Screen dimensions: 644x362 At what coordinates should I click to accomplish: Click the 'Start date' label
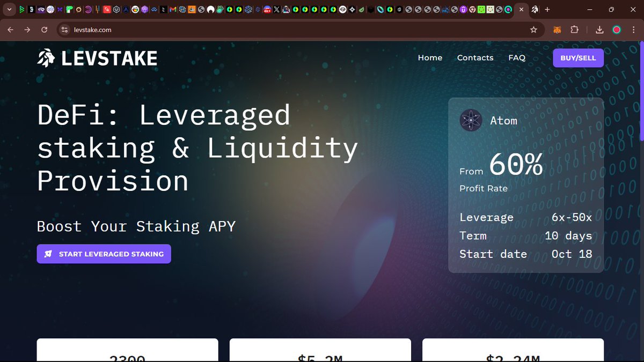click(x=493, y=254)
